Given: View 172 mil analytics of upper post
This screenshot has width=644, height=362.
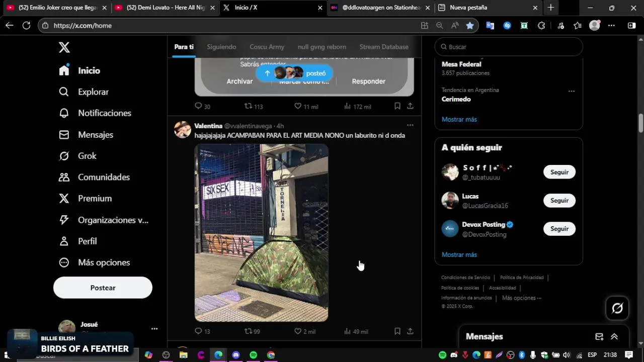Looking at the screenshot, I should pos(357,106).
